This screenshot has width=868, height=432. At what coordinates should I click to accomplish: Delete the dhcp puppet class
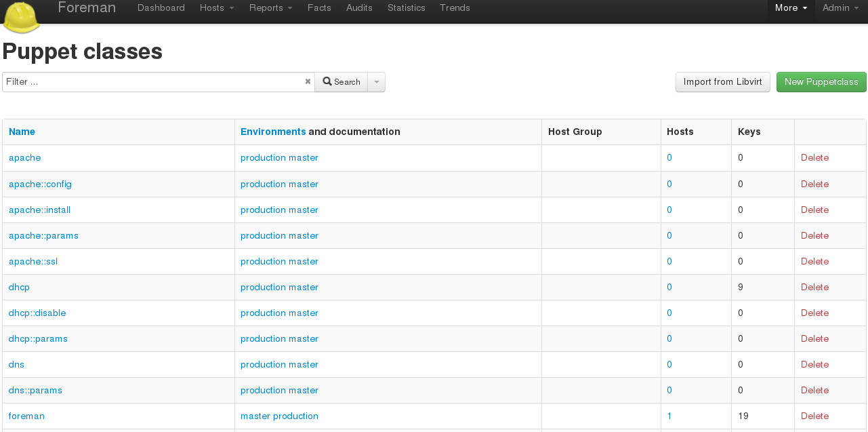click(814, 287)
